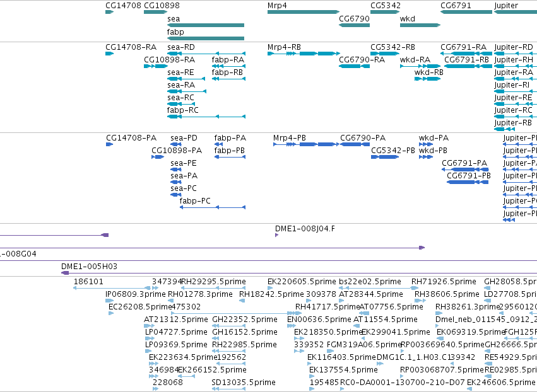Select the wkd-RB transcript label
Viewport: 537px width, 392px height.
(x=428, y=72)
